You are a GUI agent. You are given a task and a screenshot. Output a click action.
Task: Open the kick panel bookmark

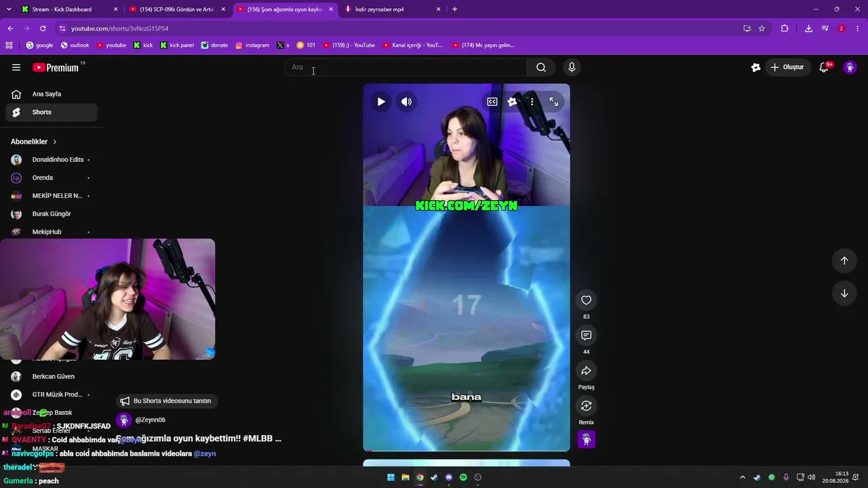[x=177, y=45]
